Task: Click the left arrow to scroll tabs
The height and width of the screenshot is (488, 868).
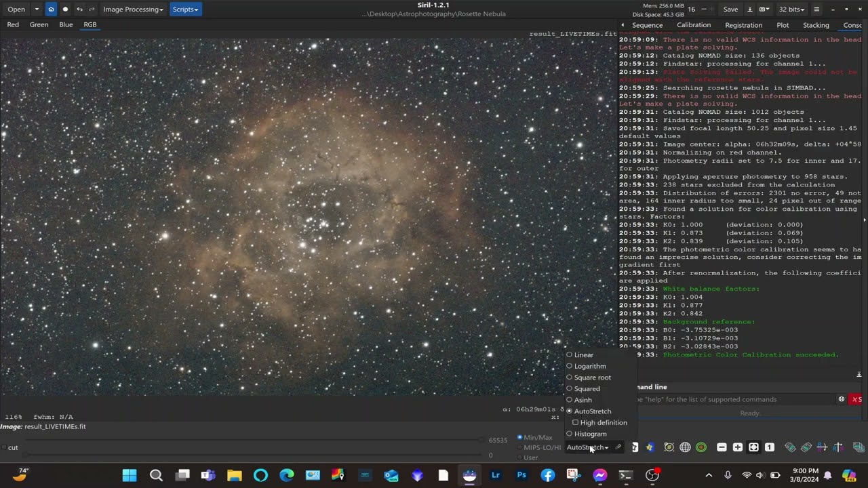Action: (x=623, y=25)
